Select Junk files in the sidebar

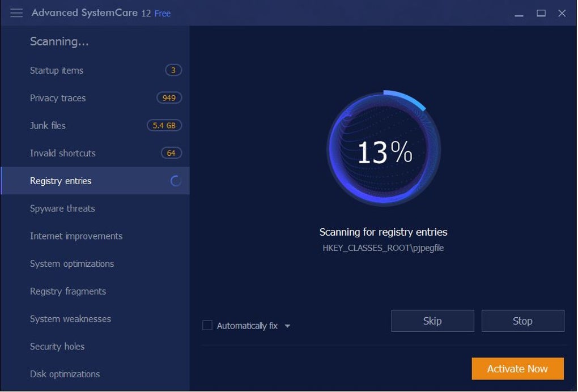(x=95, y=126)
